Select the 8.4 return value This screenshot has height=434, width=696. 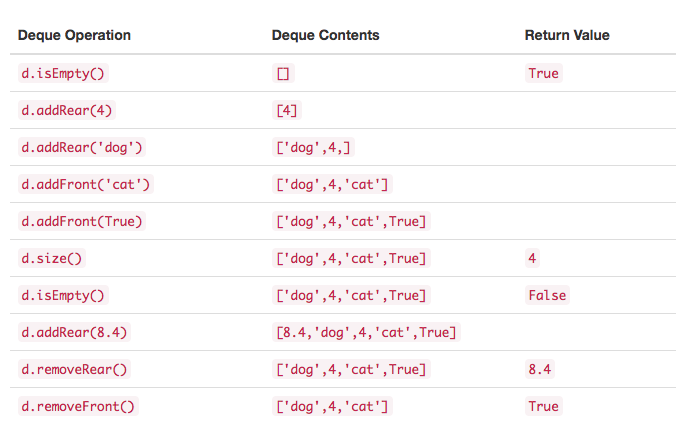[x=539, y=369]
